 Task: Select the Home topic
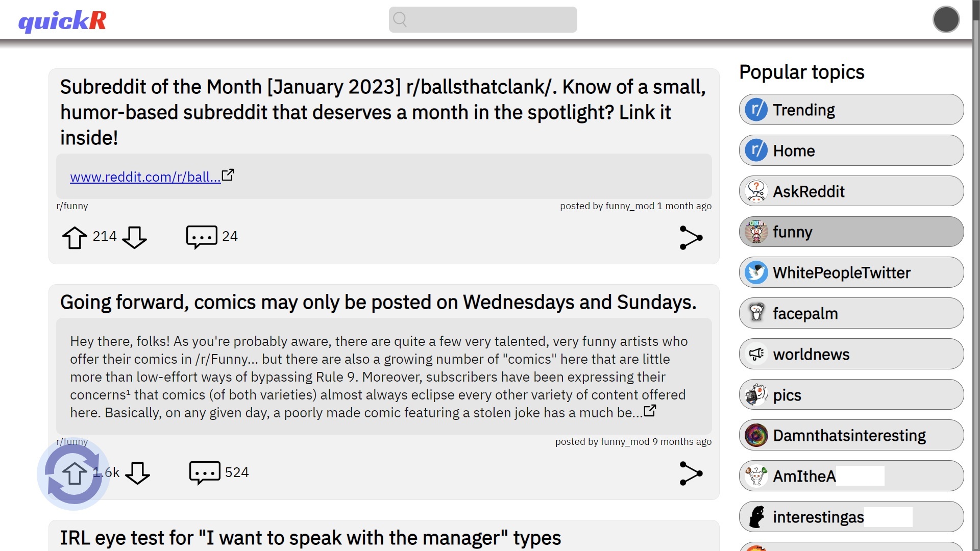[x=851, y=151]
